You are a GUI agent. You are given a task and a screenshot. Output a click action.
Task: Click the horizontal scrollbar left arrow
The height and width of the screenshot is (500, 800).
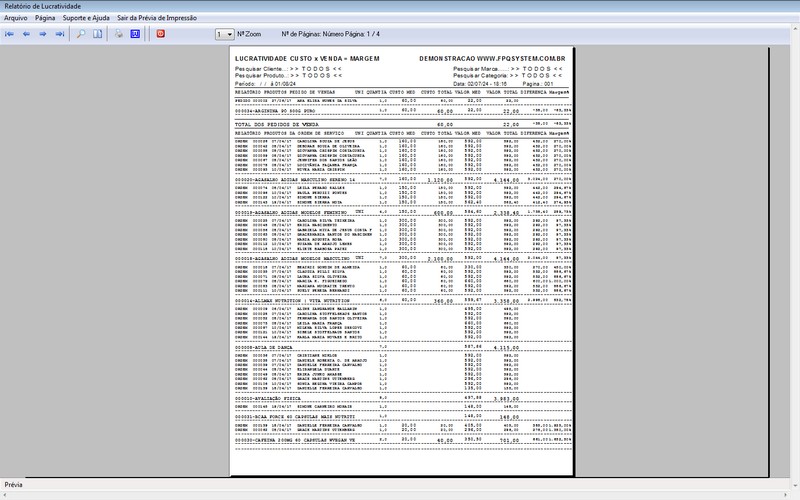(4, 495)
